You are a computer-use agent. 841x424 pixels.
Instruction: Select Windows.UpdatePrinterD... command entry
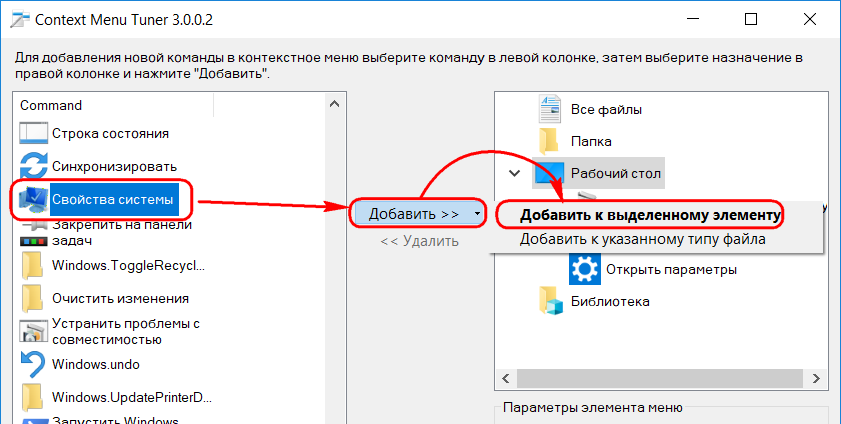point(132,398)
